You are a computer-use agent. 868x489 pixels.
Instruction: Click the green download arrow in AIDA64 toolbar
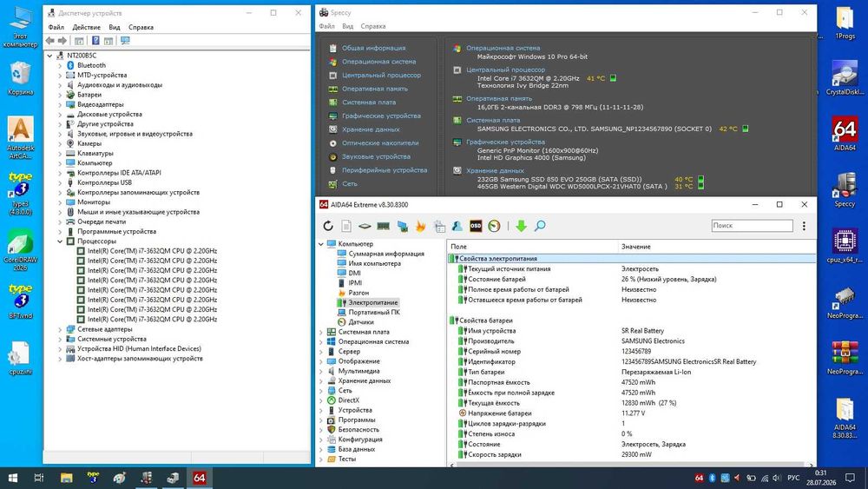pyautogui.click(x=521, y=226)
